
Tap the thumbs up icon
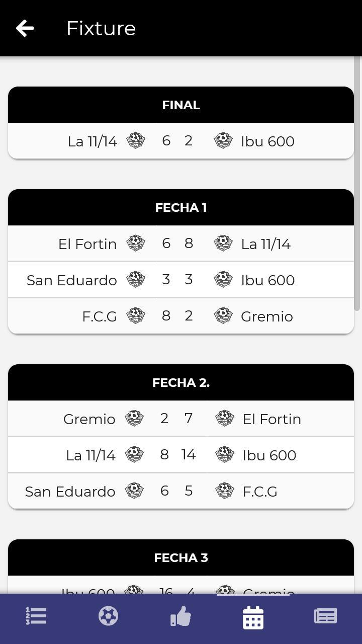pyautogui.click(x=180, y=615)
